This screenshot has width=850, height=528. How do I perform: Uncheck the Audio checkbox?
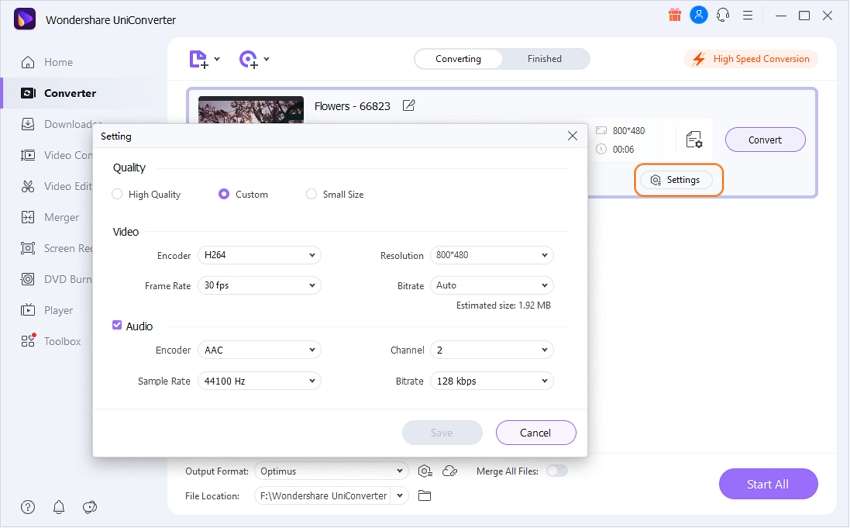coord(117,325)
